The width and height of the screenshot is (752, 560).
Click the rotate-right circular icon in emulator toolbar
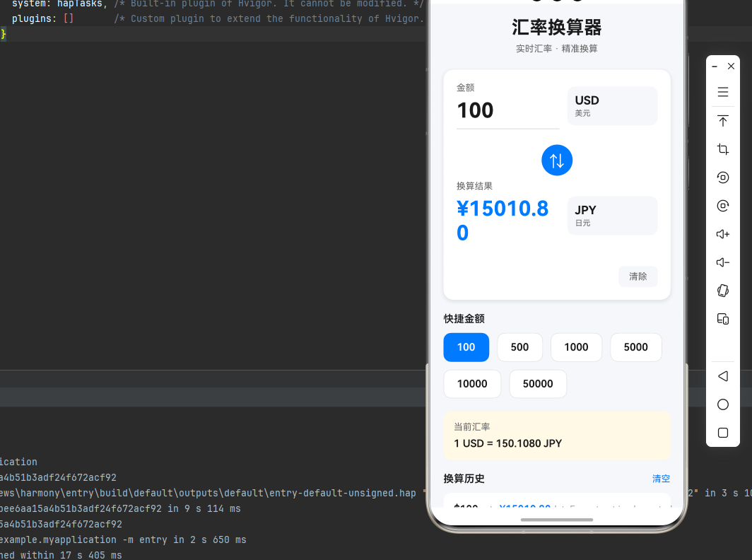point(723,206)
